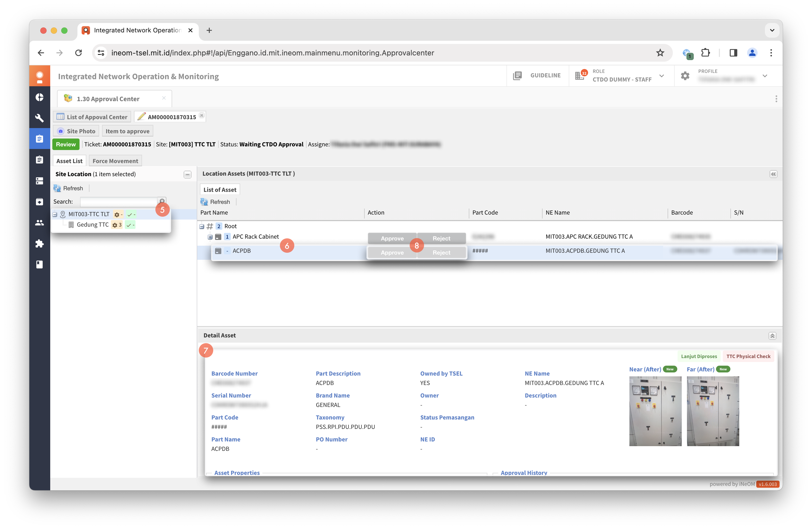812x529 pixels.
Task: Open the PROFILE dropdown chevron
Action: 765,76
